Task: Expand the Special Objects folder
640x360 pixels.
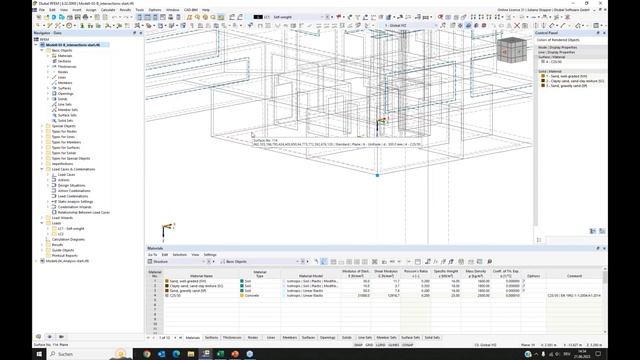Action: [42, 126]
